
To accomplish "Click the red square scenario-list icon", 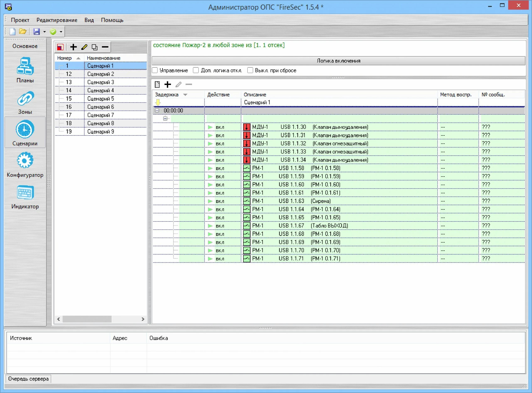I will (60, 47).
